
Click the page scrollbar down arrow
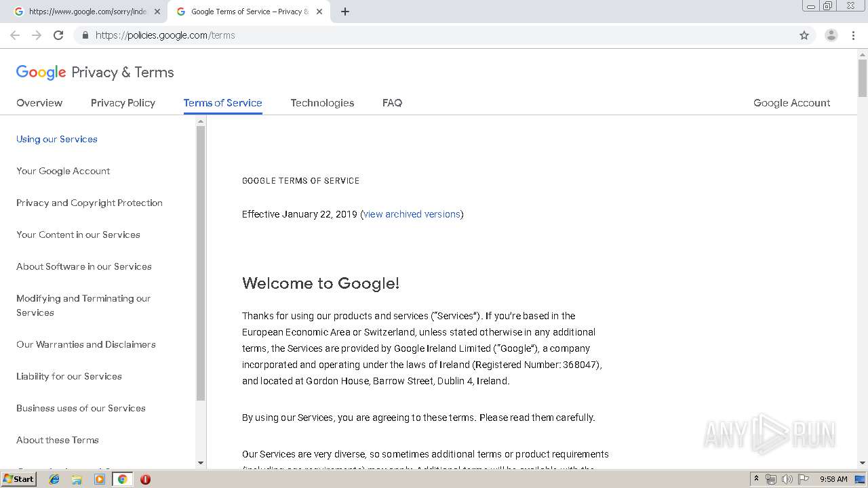click(x=862, y=463)
